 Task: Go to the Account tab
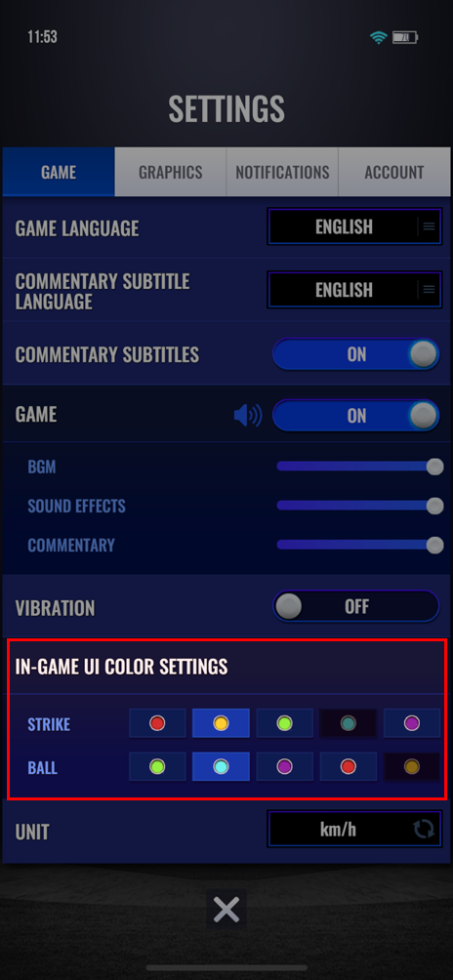pyautogui.click(x=394, y=172)
